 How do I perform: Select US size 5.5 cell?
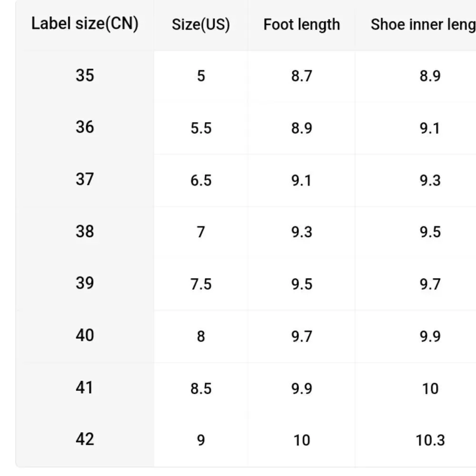[x=201, y=128]
